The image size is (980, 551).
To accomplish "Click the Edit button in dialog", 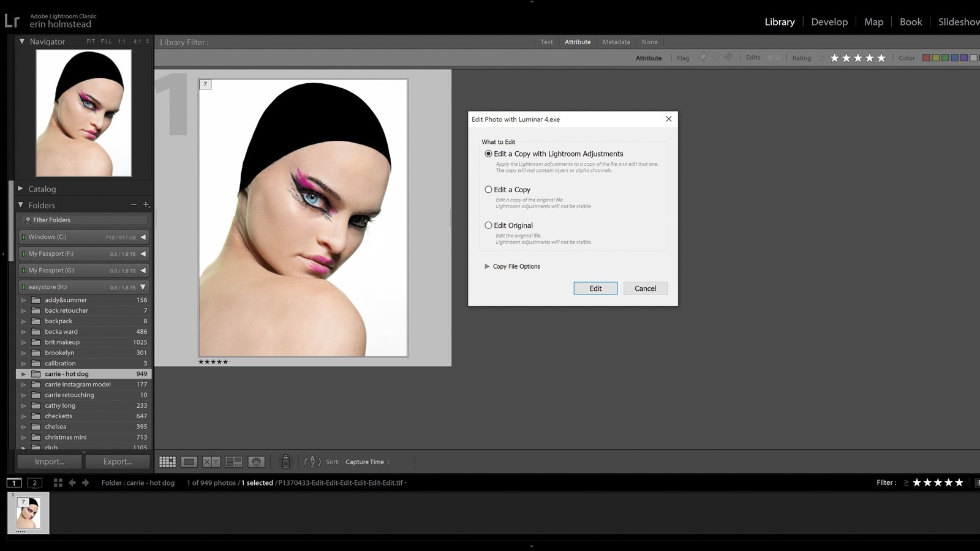I will 595,288.
